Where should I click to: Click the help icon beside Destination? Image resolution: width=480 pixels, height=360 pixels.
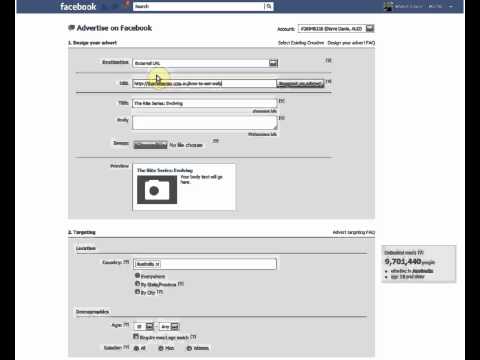tap(328, 60)
